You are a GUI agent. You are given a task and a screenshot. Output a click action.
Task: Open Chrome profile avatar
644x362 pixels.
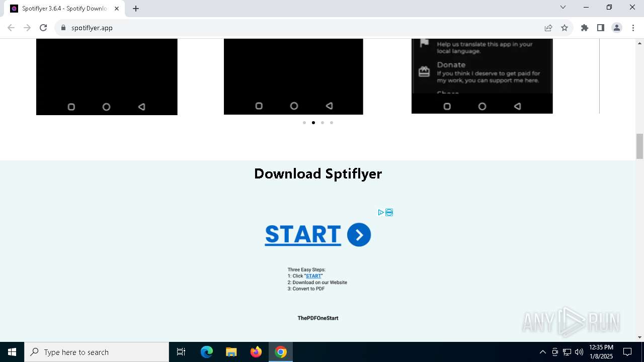[617, 28]
